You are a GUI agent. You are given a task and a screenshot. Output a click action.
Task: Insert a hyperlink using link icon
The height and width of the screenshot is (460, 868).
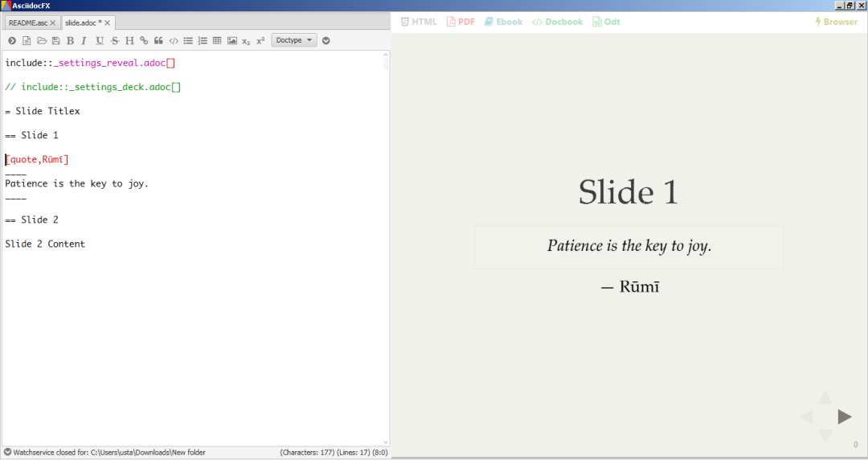tap(144, 40)
